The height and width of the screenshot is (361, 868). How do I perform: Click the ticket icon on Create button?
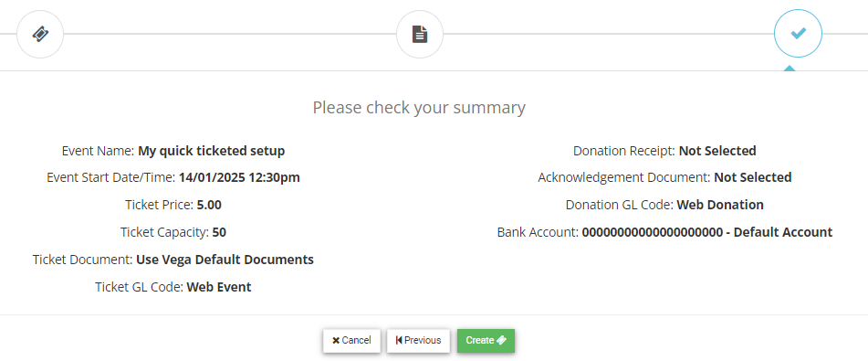[501, 341]
